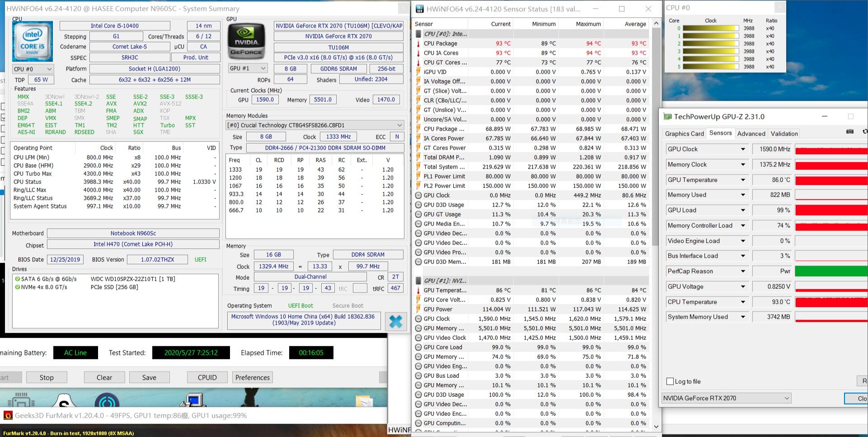Close System Summary with the blue X button
868x437 pixels.
pos(396,321)
